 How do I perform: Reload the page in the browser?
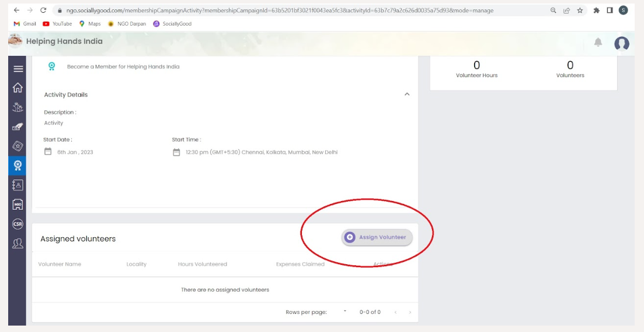[43, 11]
